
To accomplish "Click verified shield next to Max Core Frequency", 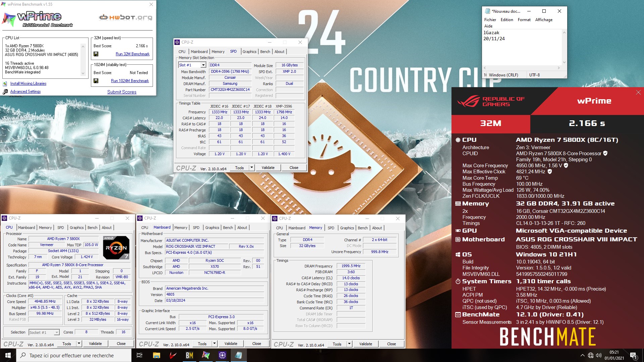I will 566,165.
